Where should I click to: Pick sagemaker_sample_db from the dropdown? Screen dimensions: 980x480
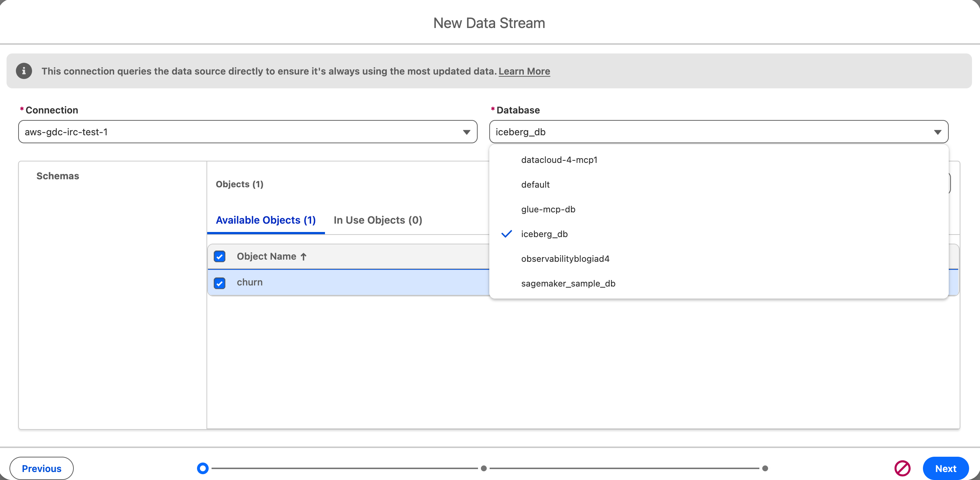(x=718, y=284)
